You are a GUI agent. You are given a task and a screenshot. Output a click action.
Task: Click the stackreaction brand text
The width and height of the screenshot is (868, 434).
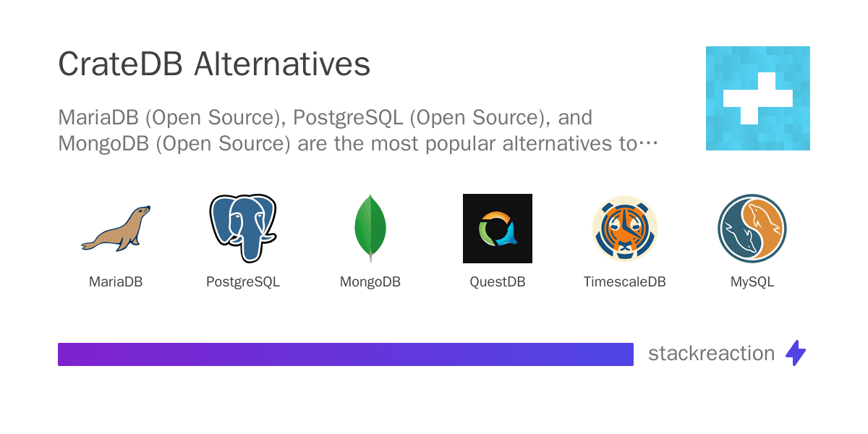click(712, 353)
